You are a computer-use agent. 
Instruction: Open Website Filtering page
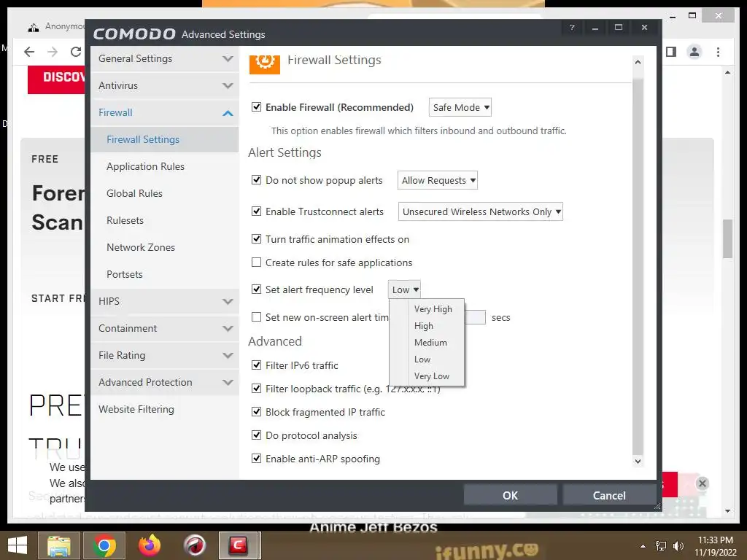pos(164,410)
